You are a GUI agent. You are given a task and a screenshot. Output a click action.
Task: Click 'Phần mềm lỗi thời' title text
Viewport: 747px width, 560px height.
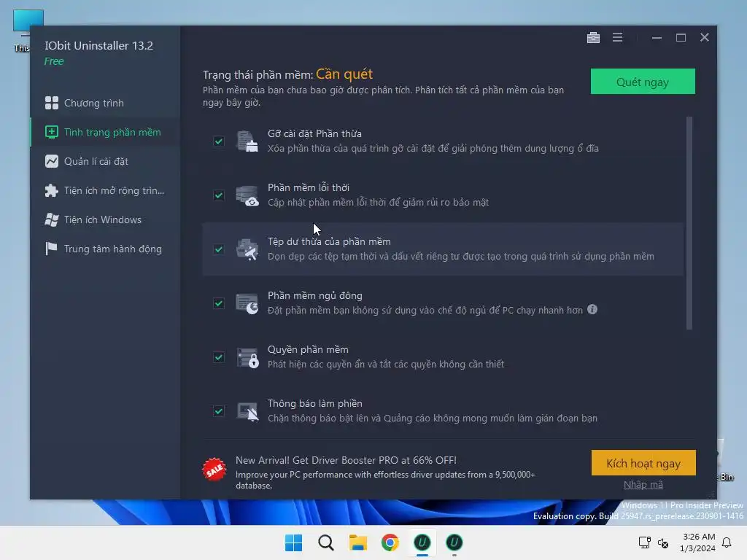[x=309, y=187]
